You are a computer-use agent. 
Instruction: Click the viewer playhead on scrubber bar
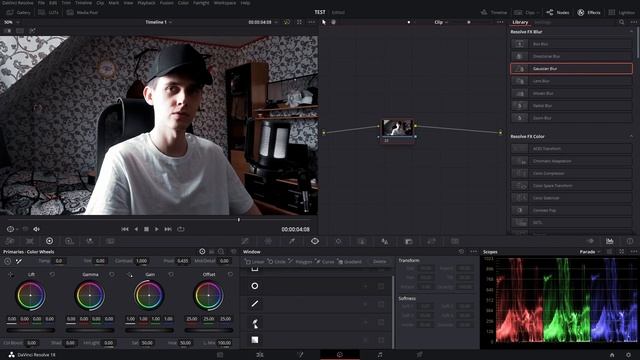click(x=239, y=220)
